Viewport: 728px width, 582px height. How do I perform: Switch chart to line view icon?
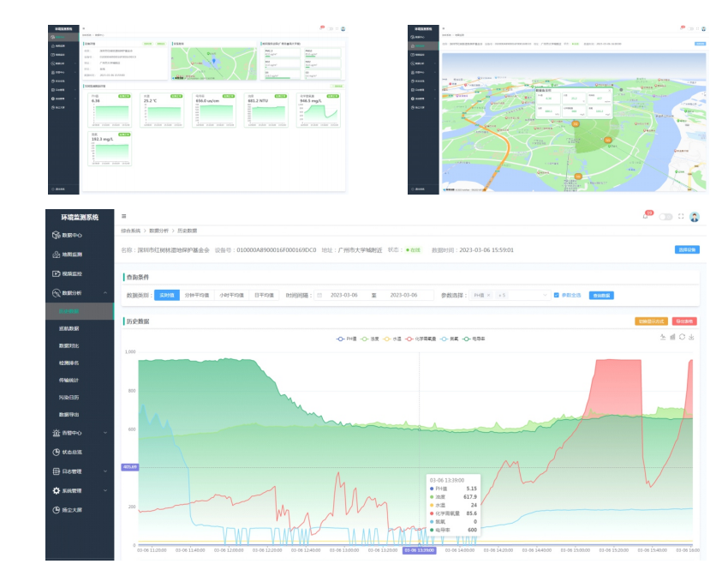coord(663,337)
